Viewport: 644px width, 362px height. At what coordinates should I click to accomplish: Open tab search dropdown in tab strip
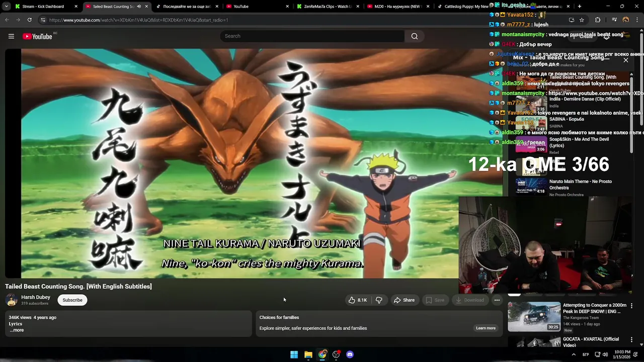click(x=7, y=7)
